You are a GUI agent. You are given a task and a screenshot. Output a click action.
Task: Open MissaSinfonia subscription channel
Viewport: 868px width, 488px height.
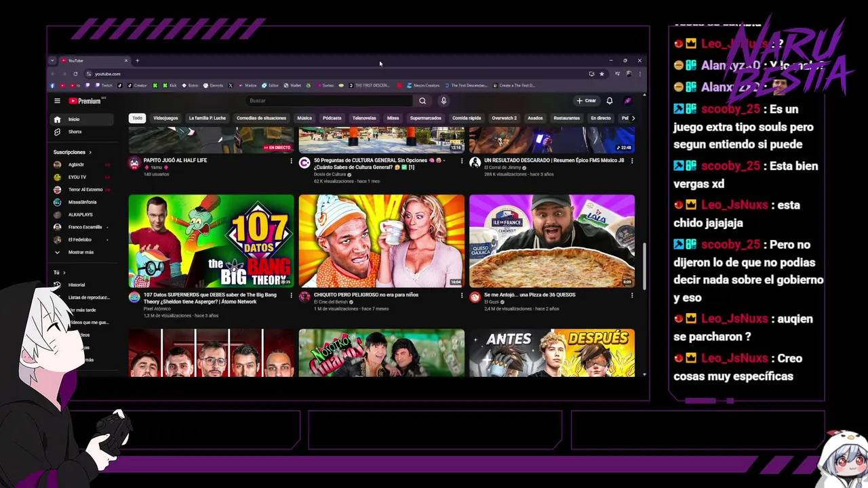(82, 202)
